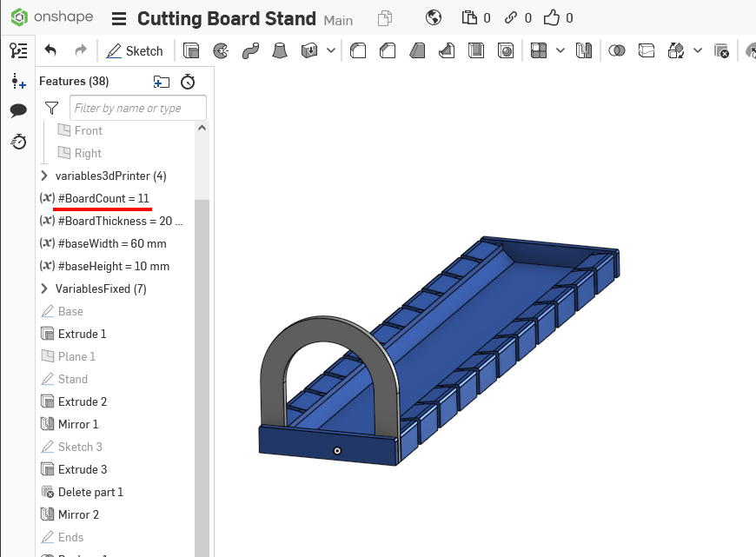The width and height of the screenshot is (756, 557).
Task: Click the Filter by name or type field
Action: [138, 108]
